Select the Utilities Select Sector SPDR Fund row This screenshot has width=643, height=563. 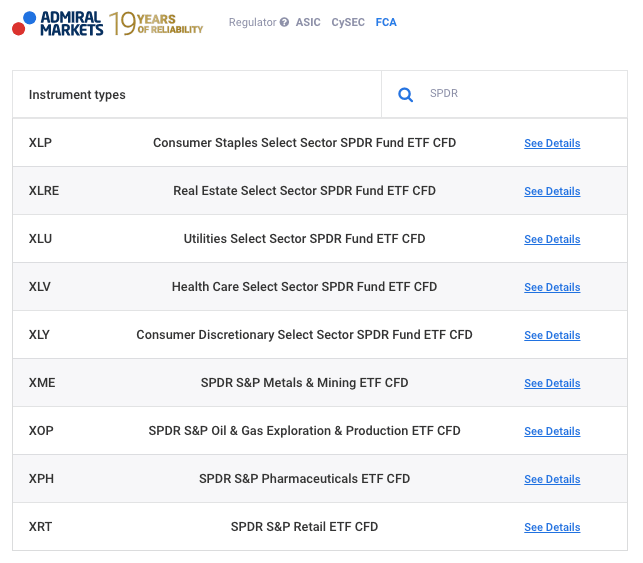[304, 239]
